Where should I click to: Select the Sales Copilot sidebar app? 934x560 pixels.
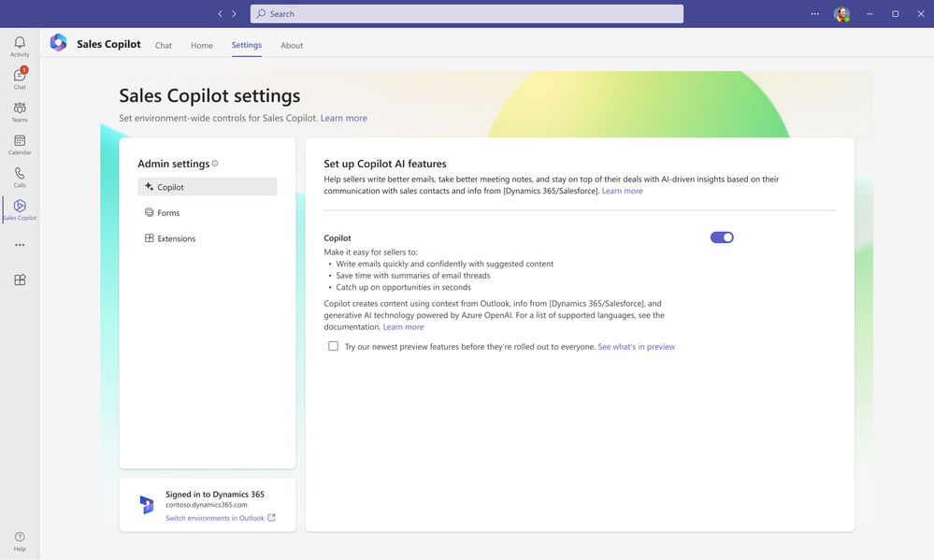pyautogui.click(x=20, y=209)
